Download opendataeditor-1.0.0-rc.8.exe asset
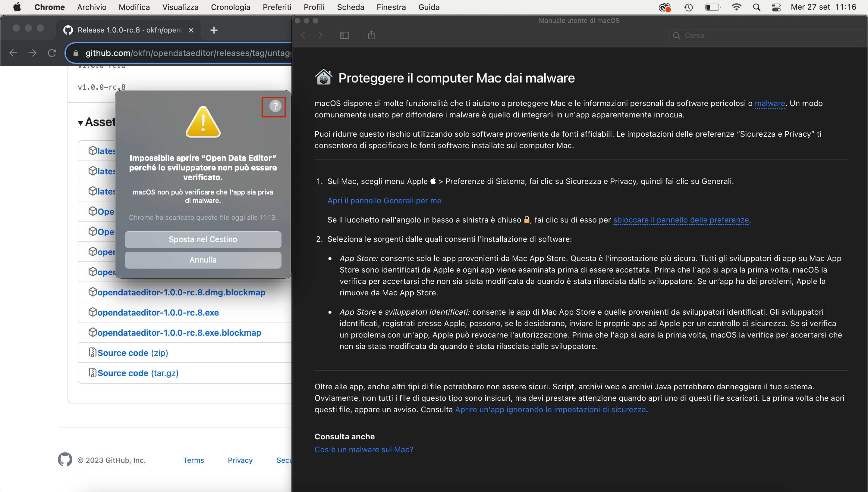Image resolution: width=868 pixels, height=492 pixels. tap(158, 312)
